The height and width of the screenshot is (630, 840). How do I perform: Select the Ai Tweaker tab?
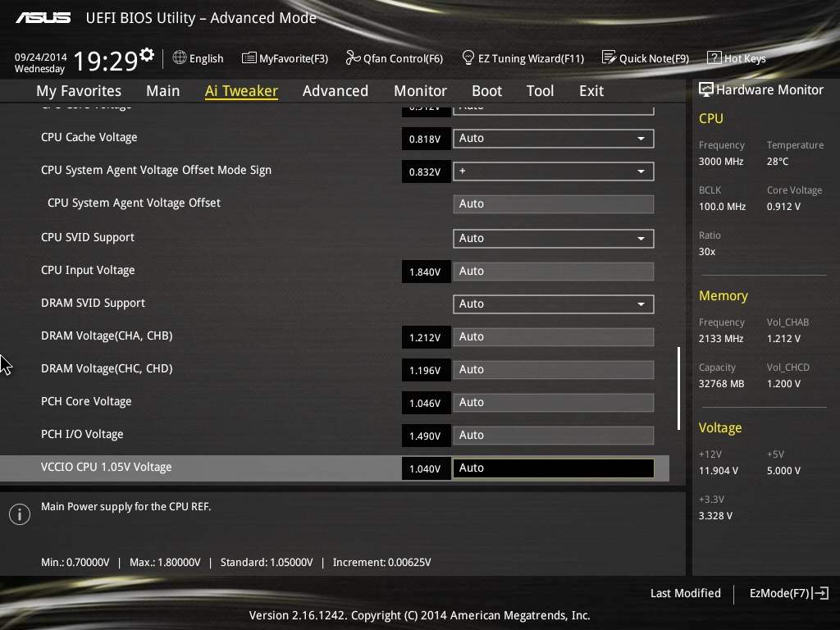(x=241, y=91)
